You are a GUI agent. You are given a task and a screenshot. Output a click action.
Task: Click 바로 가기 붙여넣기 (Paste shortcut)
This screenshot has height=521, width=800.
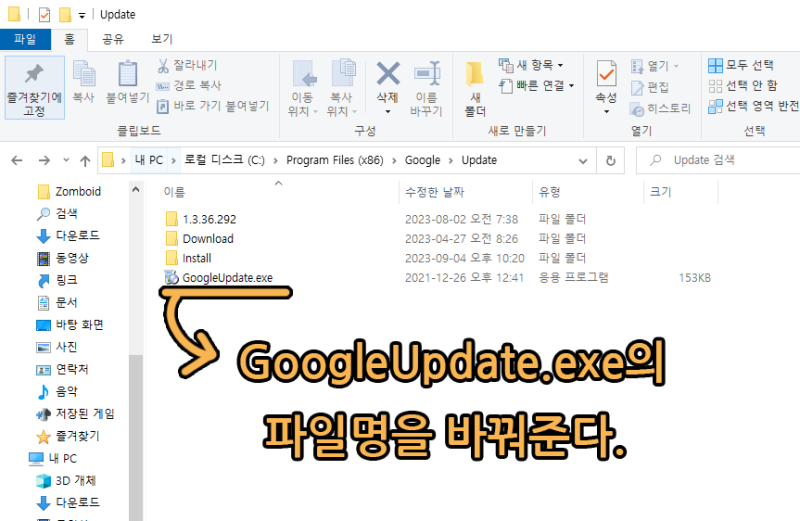(x=213, y=106)
